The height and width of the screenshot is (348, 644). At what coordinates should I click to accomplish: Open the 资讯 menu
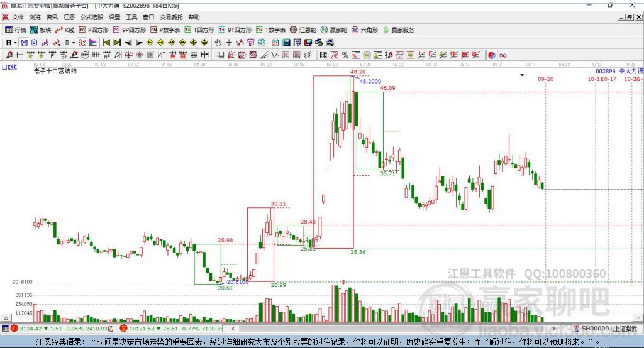[x=52, y=17]
